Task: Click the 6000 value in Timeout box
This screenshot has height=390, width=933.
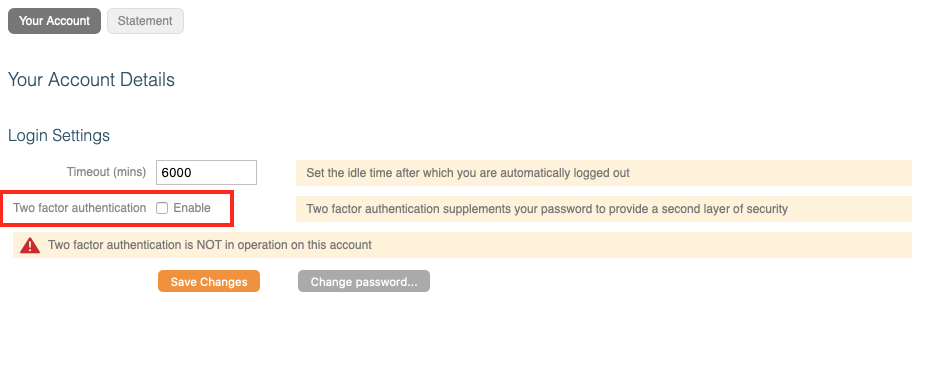Action: (176, 173)
